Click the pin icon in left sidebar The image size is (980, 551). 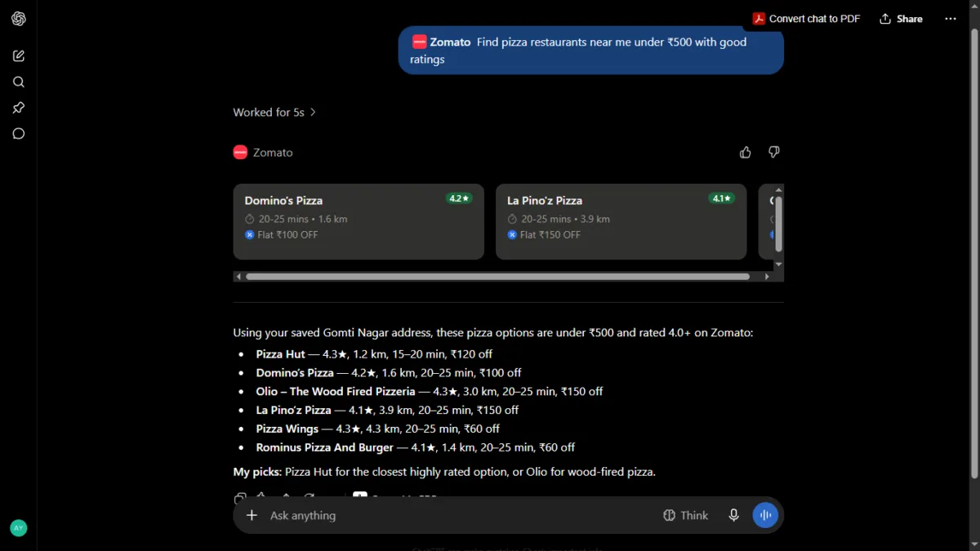(19, 108)
